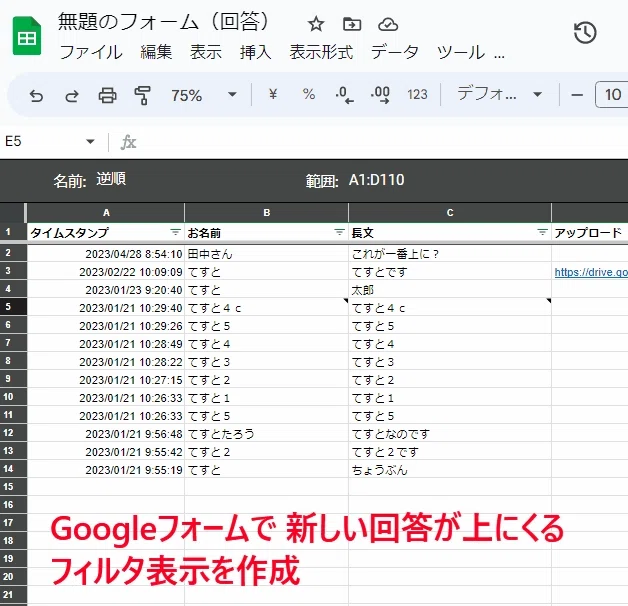Click the cell 太郎
628x606 pixels.
tap(450, 290)
